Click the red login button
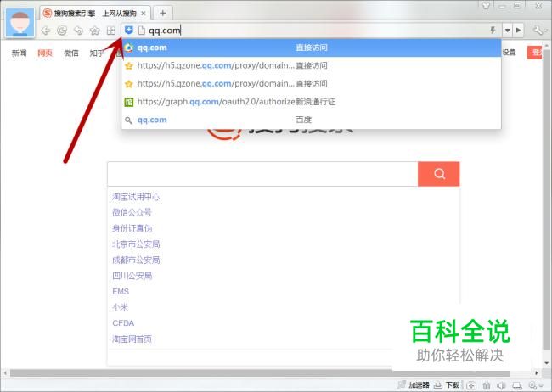The image size is (552, 392). 534,53
